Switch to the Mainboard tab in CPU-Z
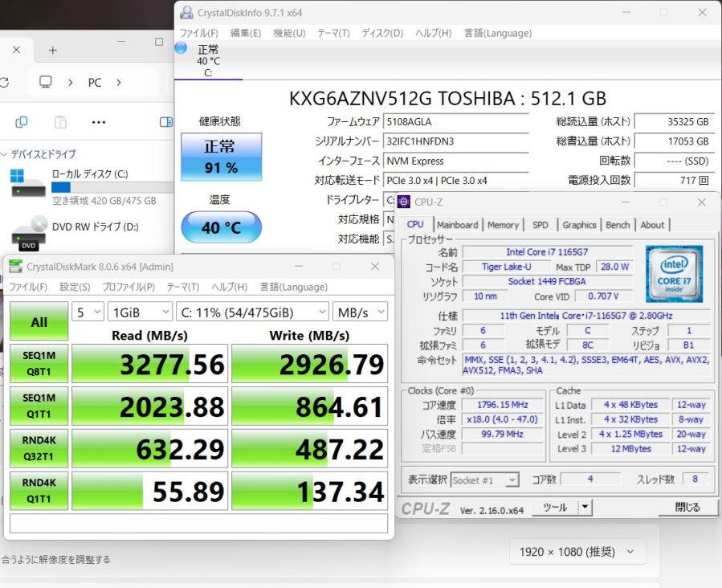Screen dimensions: 722x588 coord(457,225)
